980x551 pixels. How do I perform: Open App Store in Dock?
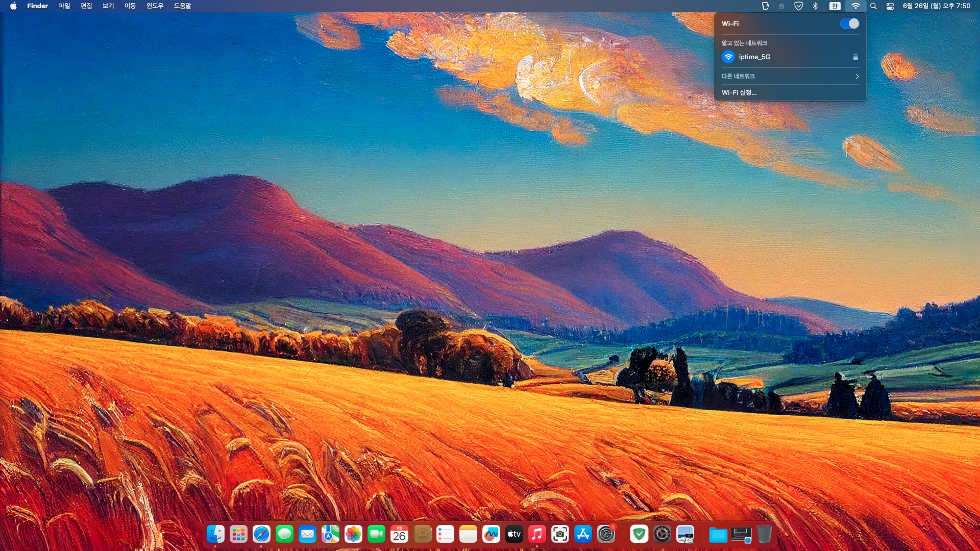click(583, 534)
